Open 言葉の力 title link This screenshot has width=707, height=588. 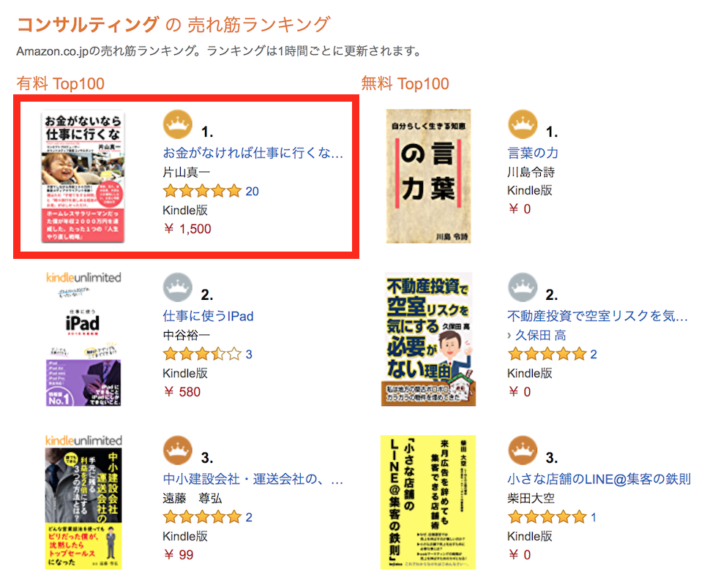[533, 153]
